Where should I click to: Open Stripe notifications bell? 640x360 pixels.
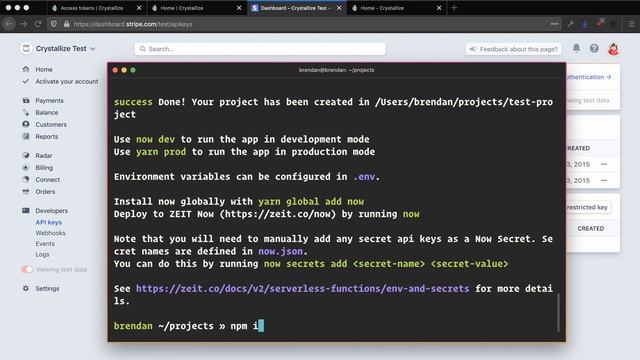(x=576, y=48)
